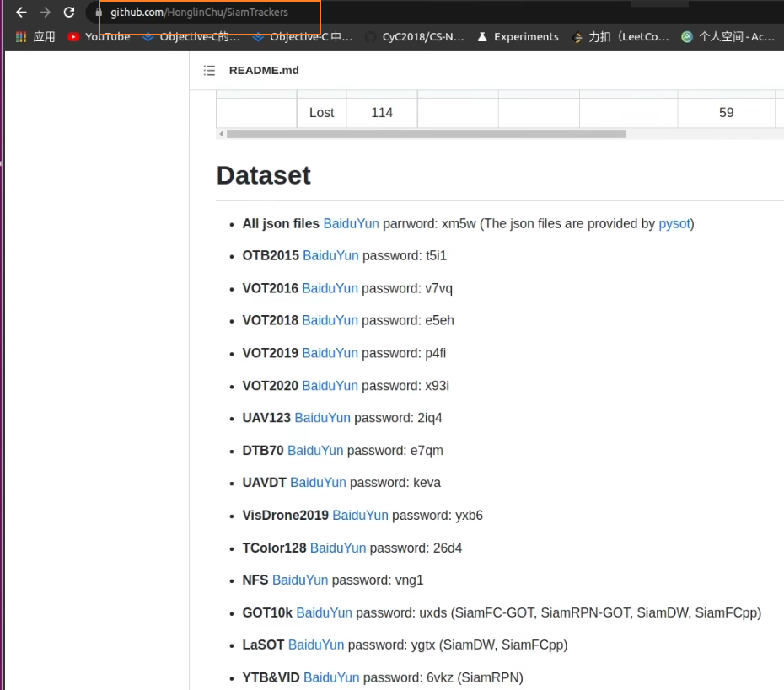Click the TColor128 password text 26d4
This screenshot has height=690, width=784.
pos(448,548)
